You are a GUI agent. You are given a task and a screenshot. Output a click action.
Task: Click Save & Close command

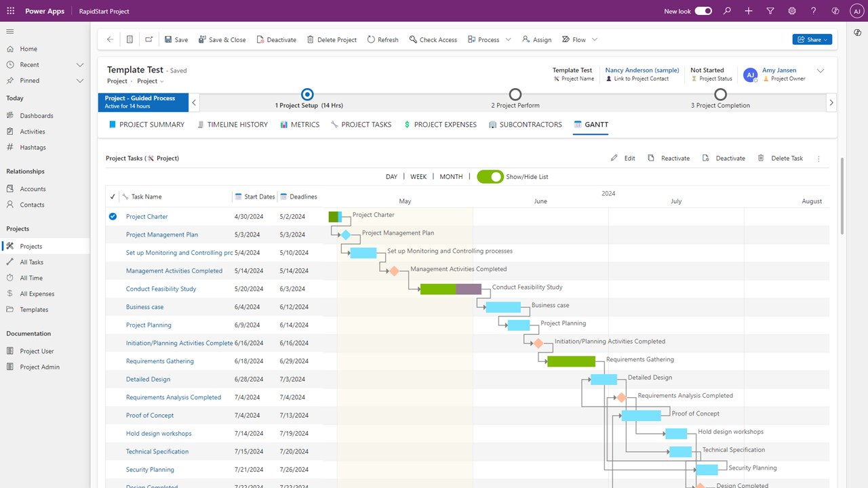pos(222,39)
